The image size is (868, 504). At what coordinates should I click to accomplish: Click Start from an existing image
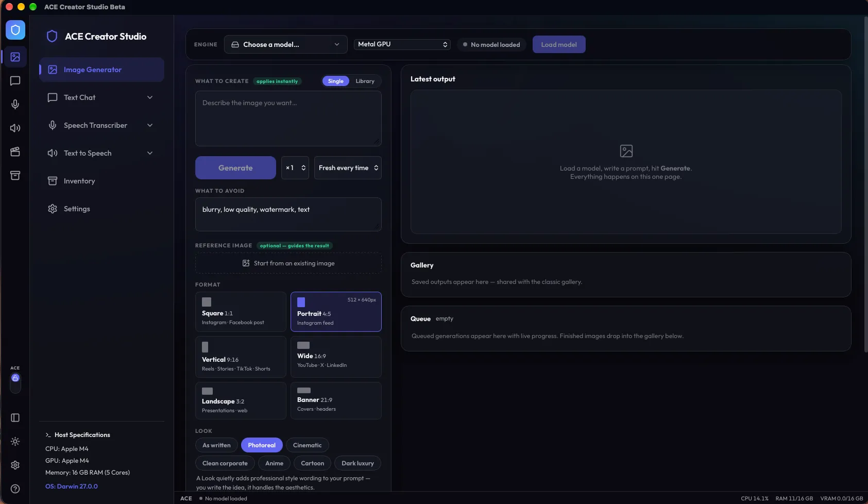pos(288,263)
